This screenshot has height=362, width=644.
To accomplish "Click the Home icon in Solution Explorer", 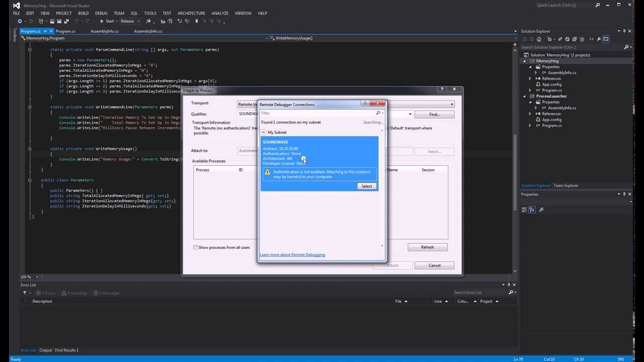I will point(539,39).
